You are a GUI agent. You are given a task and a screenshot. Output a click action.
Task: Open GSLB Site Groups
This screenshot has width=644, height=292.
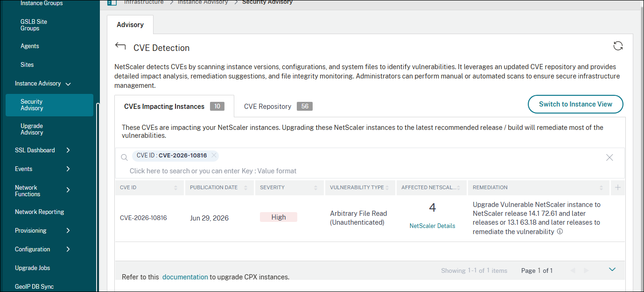click(x=34, y=25)
